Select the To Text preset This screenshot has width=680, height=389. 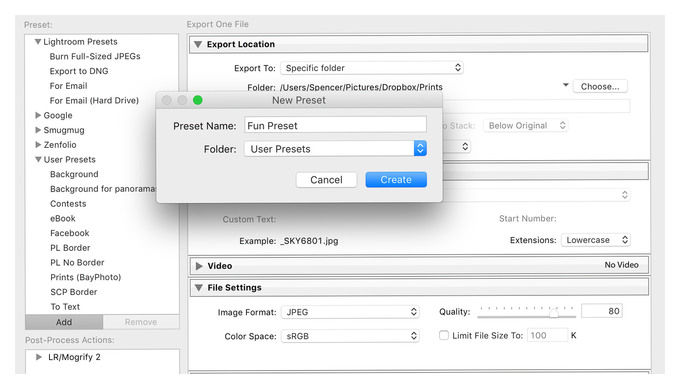point(65,307)
